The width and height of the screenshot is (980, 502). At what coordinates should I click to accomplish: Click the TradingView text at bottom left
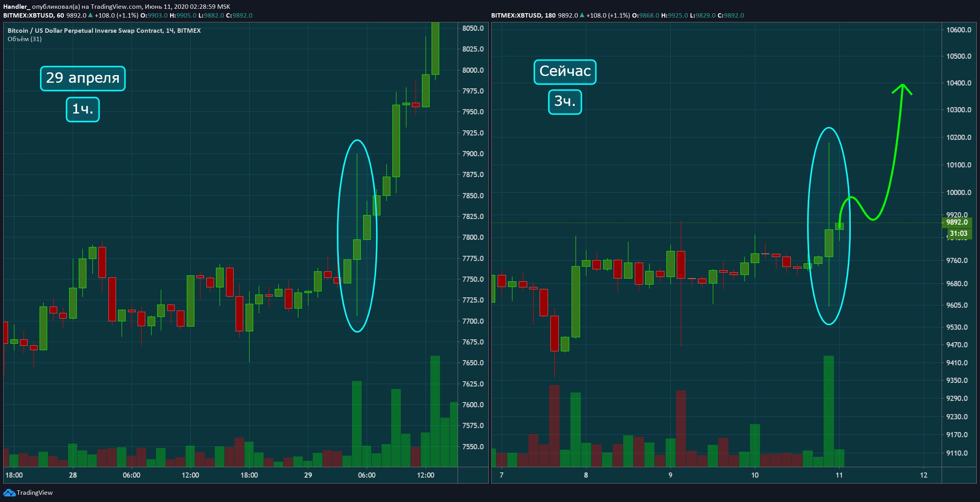point(34,493)
